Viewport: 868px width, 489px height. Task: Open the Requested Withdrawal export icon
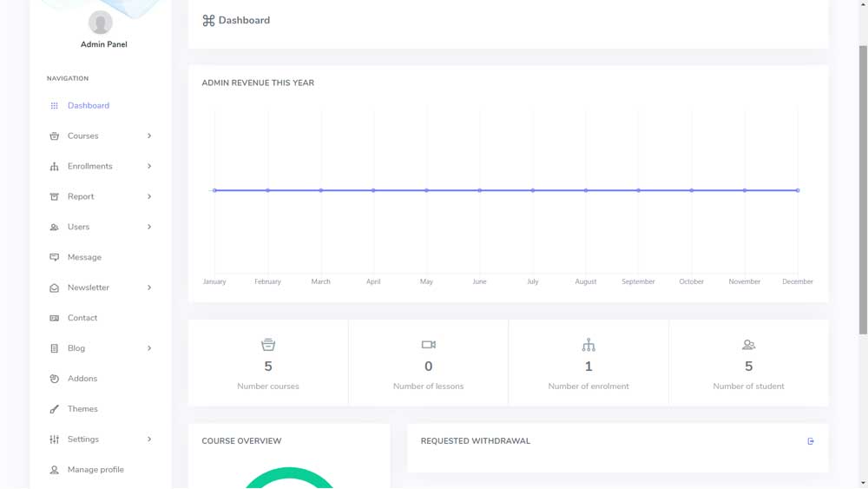point(811,441)
